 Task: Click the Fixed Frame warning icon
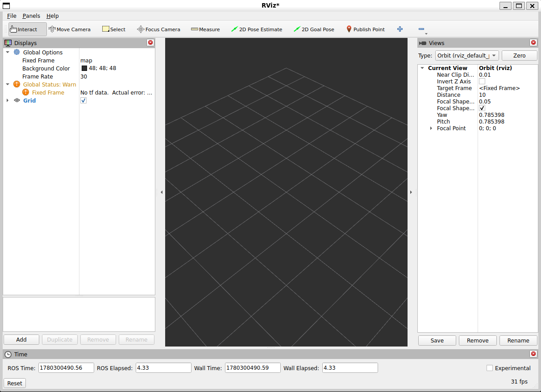(x=25, y=92)
